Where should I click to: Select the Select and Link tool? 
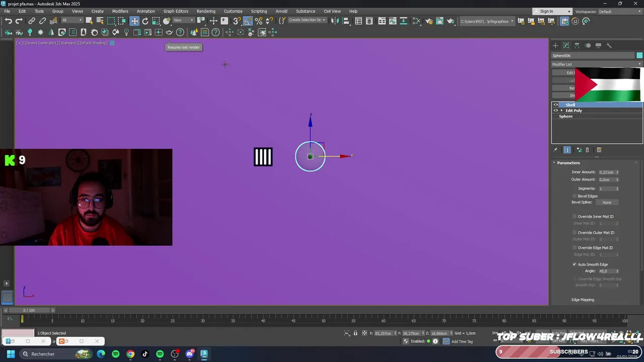32,21
